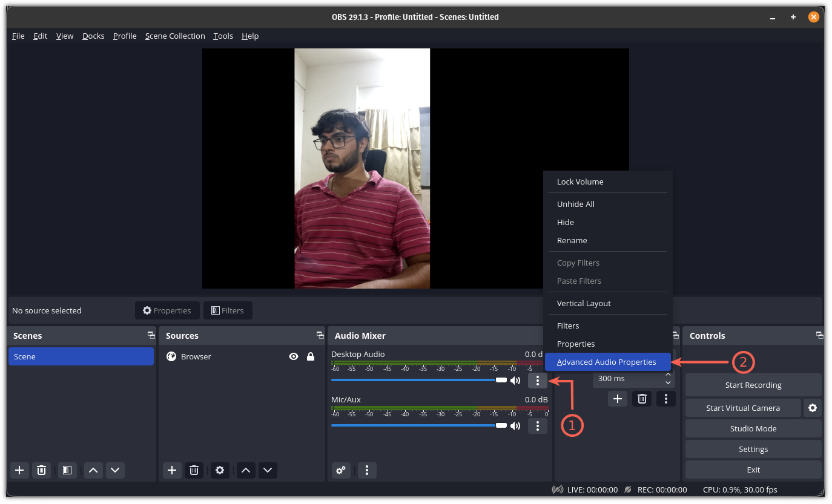Add a new source with the plus icon
Image resolution: width=832 pixels, height=504 pixels.
(x=172, y=470)
